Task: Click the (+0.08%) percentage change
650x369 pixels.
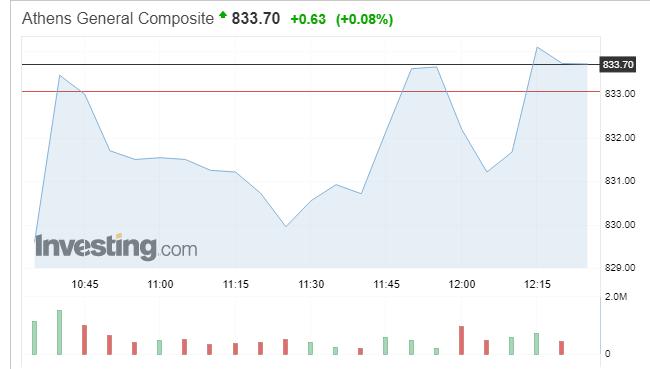Action: tap(364, 19)
